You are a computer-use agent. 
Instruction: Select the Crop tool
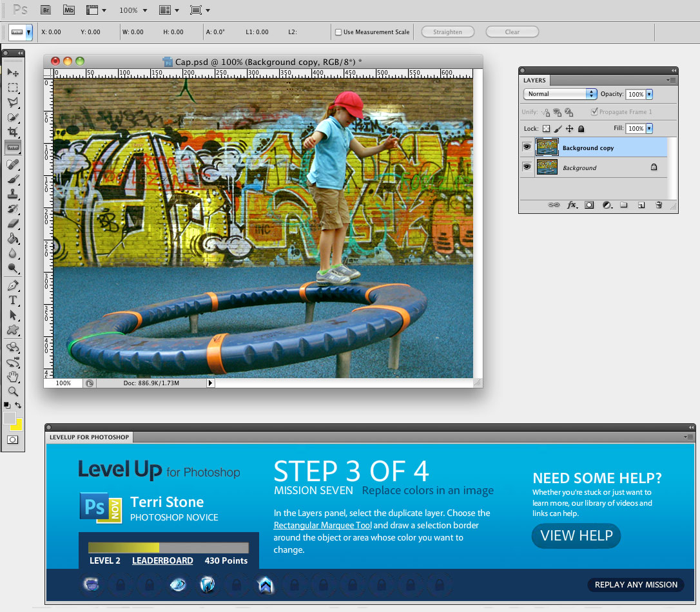(x=13, y=133)
